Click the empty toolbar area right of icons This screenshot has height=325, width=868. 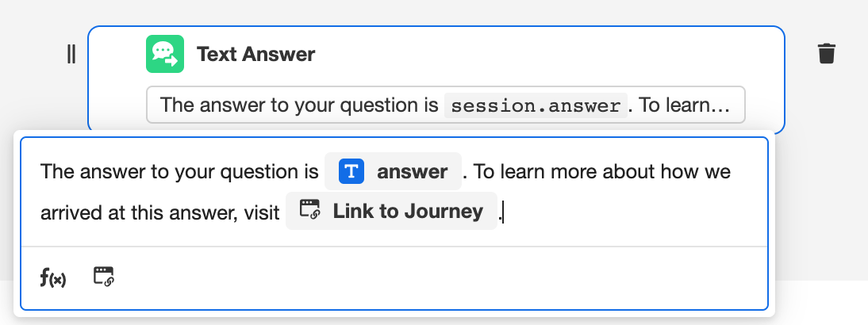coord(436,277)
